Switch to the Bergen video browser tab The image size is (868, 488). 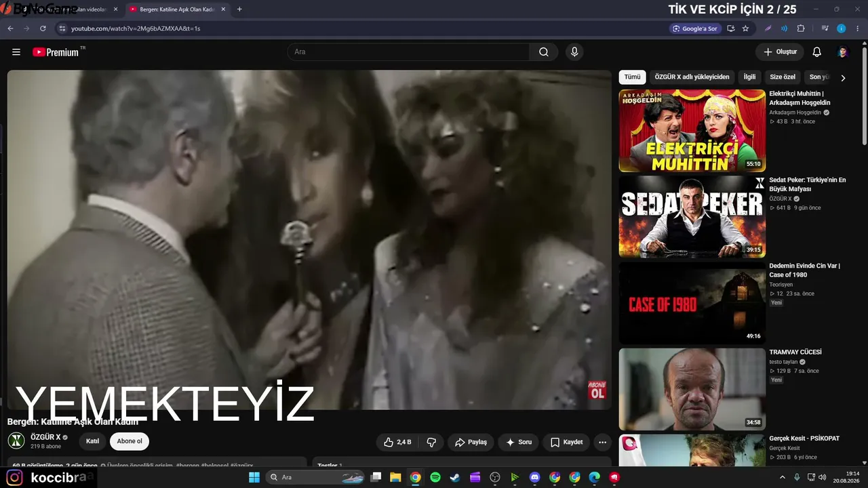[x=177, y=9]
